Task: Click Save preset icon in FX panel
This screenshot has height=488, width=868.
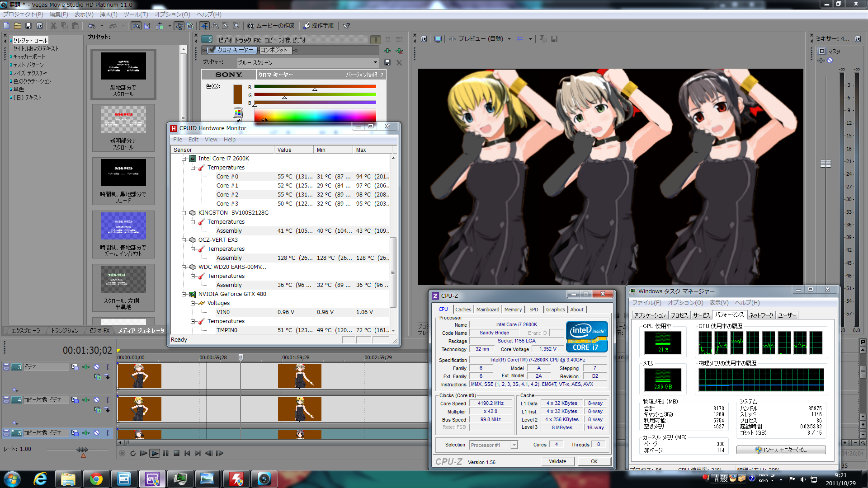Action: [387, 62]
